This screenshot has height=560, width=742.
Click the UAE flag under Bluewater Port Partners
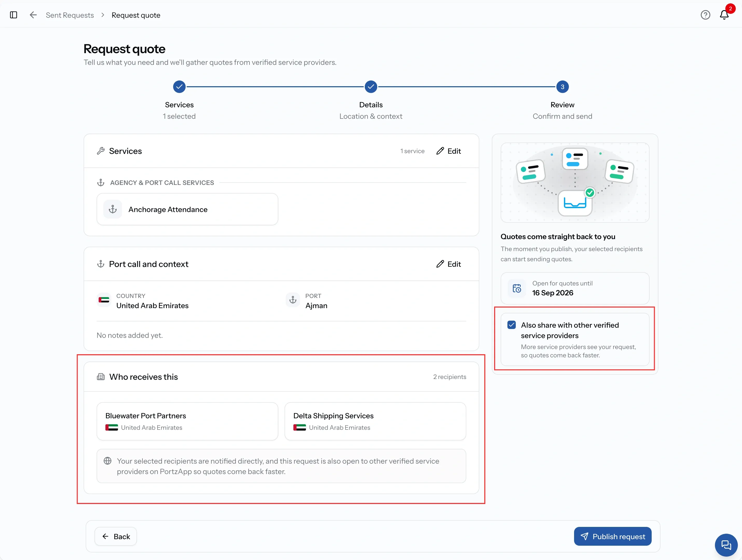(x=112, y=427)
